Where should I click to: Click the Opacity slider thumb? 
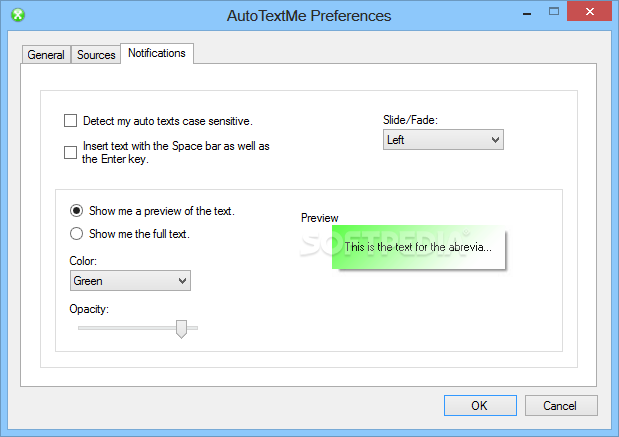(x=181, y=329)
